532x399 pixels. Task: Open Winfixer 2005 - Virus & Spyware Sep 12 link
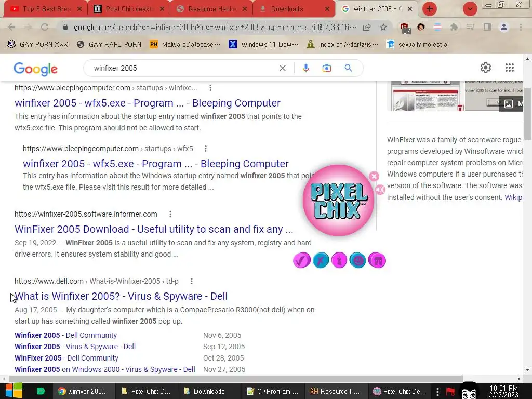[x=75, y=347]
